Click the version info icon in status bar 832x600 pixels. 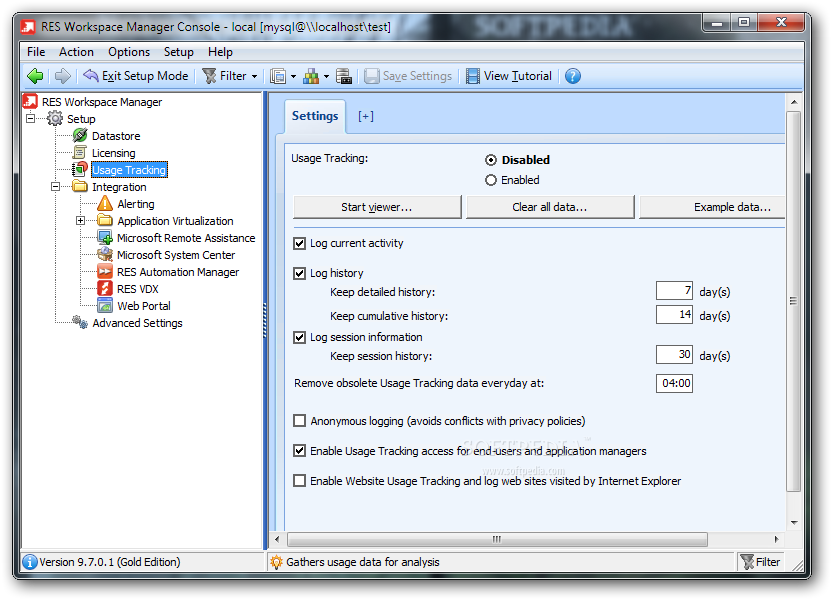coord(30,562)
